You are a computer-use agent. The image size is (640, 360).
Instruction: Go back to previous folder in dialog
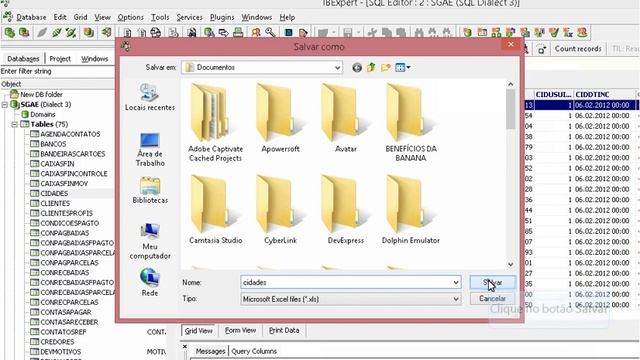(357, 67)
